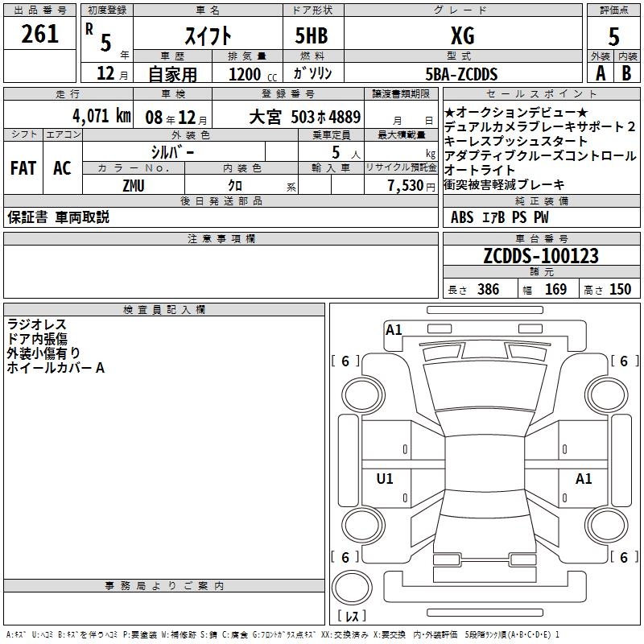The image size is (644, 644).
Task: Click inspector note ラジオレス
Action: [x=36, y=324]
